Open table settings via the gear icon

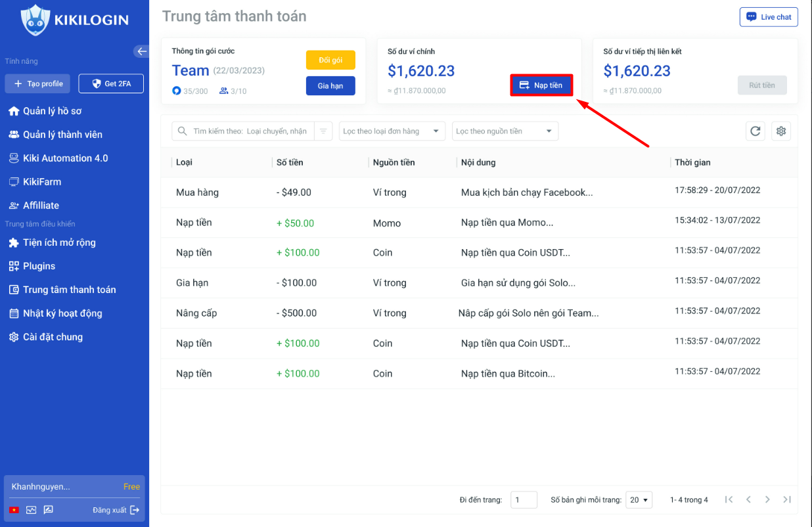pyautogui.click(x=781, y=131)
